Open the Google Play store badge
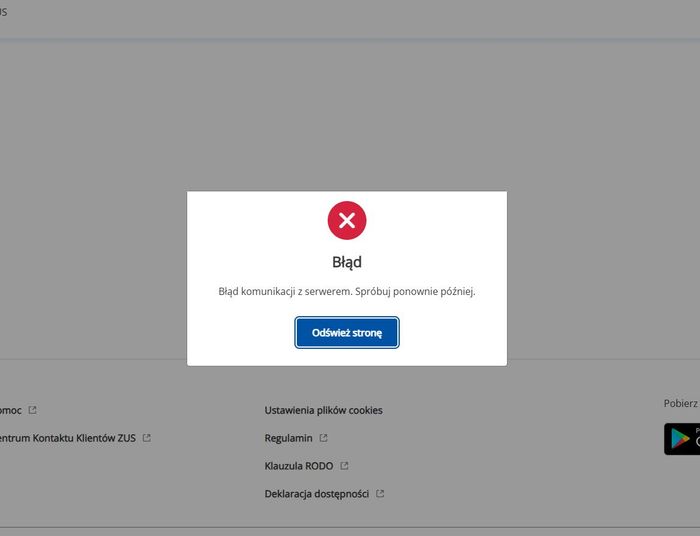Viewport: 700px width, 536px height. point(682,439)
